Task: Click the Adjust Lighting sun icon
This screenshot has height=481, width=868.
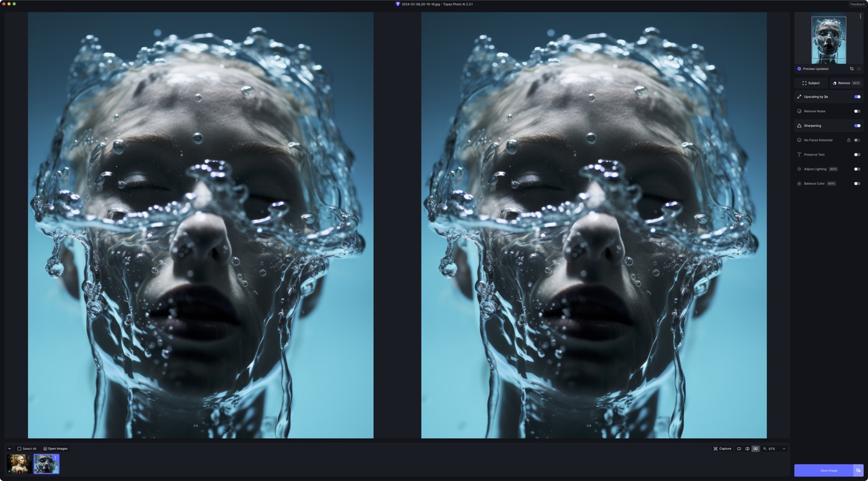Action: point(799,169)
